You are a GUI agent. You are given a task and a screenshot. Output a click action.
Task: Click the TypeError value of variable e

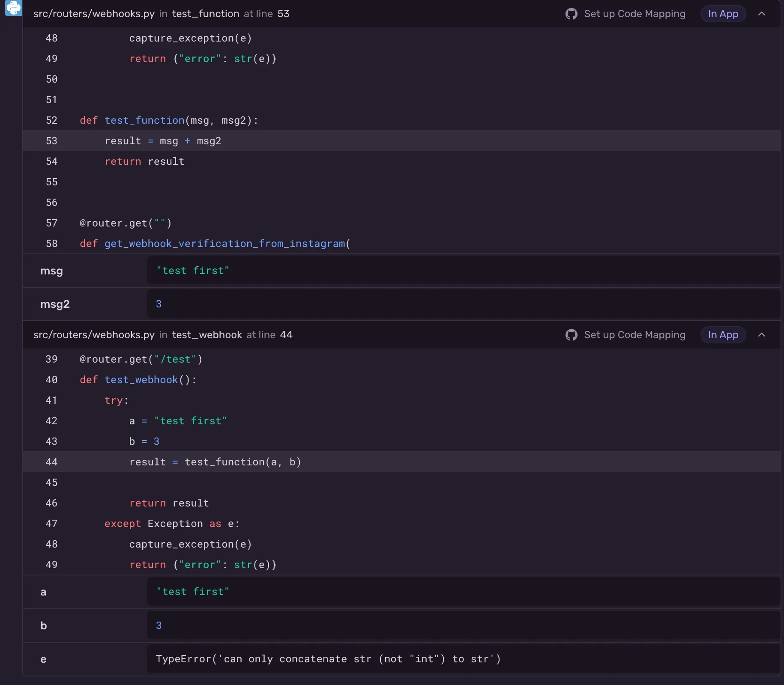[328, 659]
